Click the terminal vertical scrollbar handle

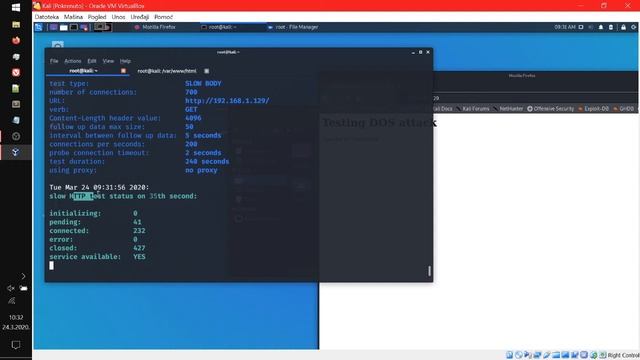(429, 271)
